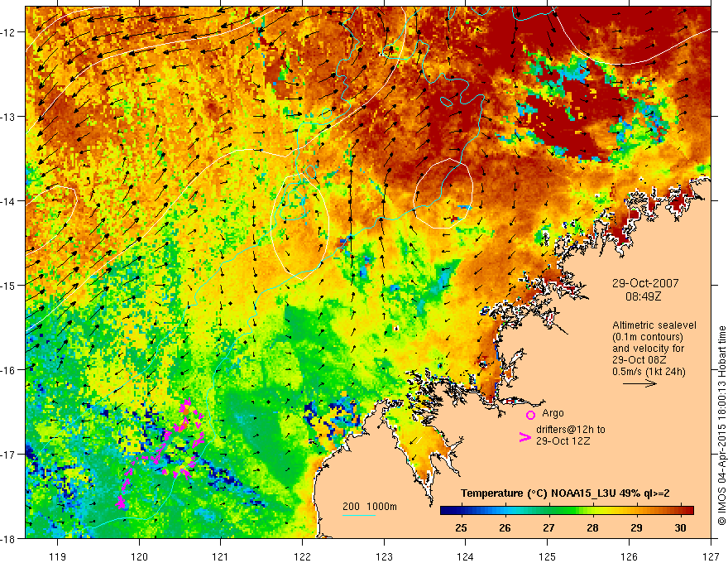Screen dimensions: 728x563
Task: Click the color bar label '30'
Action: (x=680, y=528)
